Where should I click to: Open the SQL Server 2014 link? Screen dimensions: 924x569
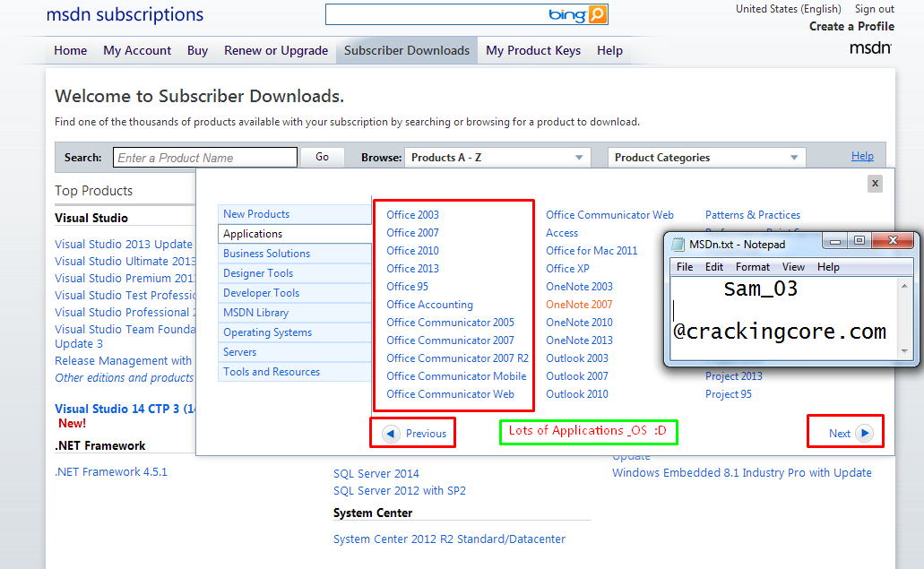[x=376, y=474]
